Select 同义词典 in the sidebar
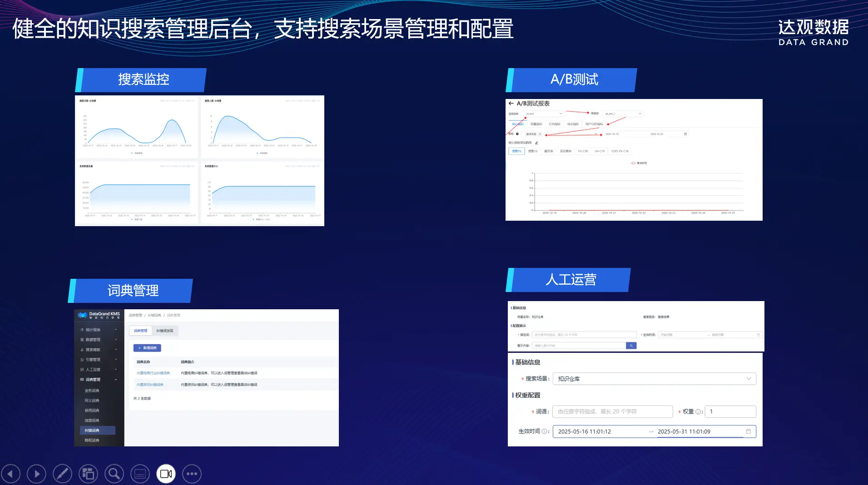 pyautogui.click(x=92, y=401)
